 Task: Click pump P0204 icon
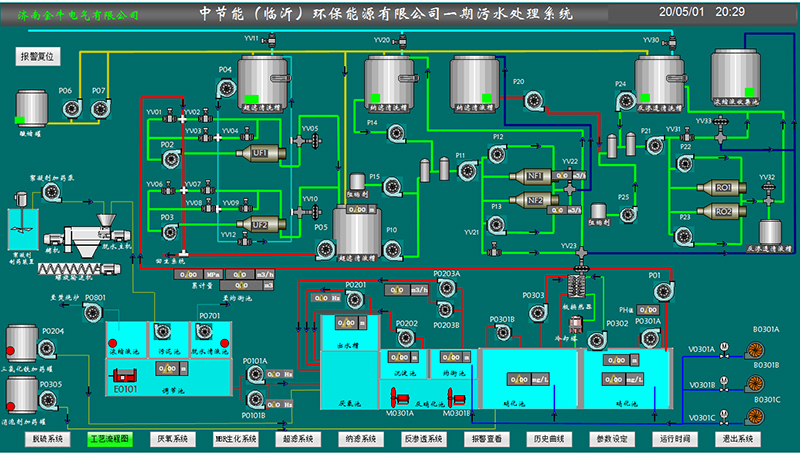[x=46, y=348]
